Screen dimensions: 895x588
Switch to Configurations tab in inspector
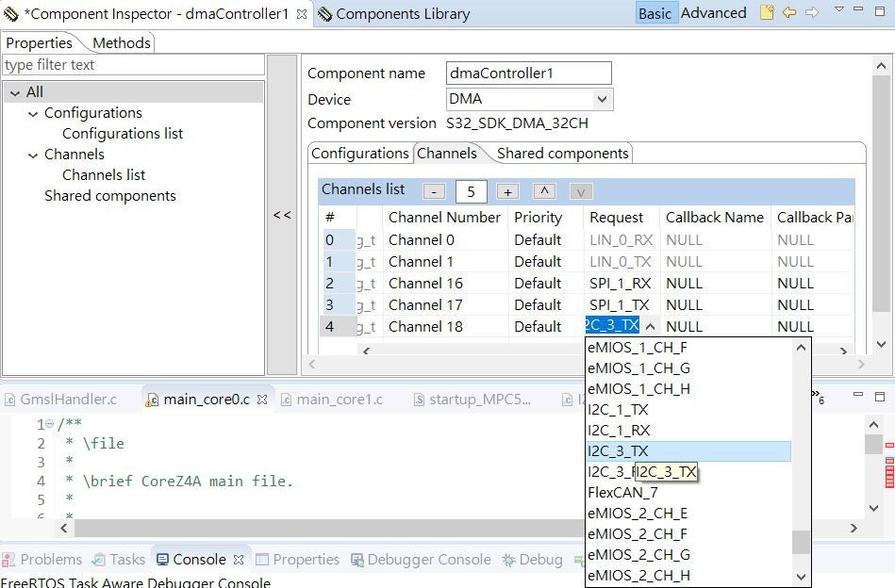(x=359, y=154)
